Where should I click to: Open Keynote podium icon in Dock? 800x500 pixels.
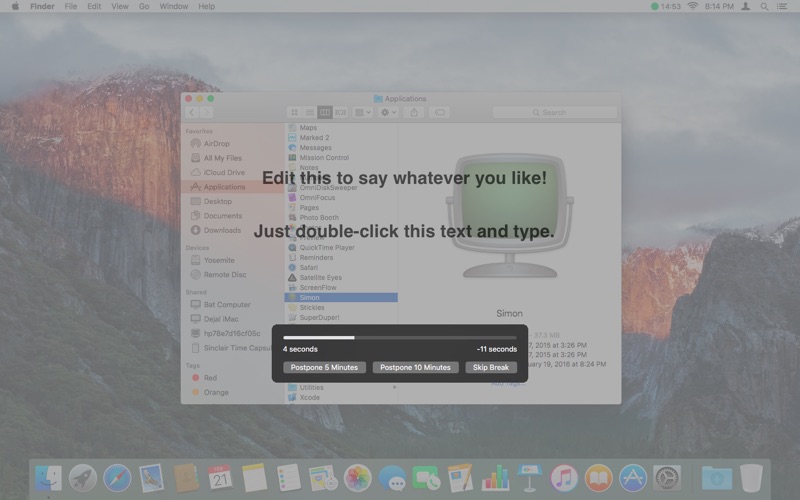[x=529, y=478]
